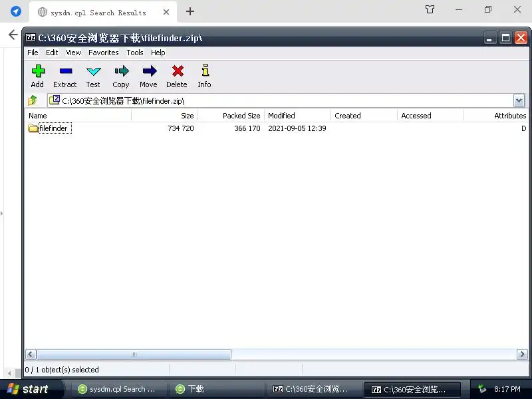532x399 pixels.
Task: Click the Add toolbar icon
Action: [38, 71]
